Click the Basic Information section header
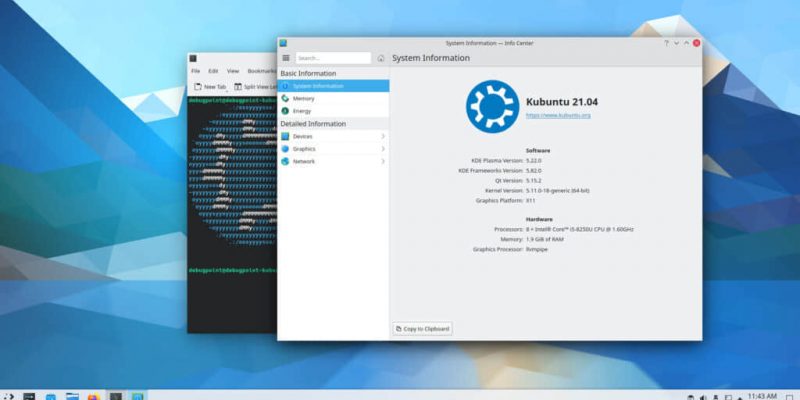800x400 pixels. pyautogui.click(x=308, y=73)
